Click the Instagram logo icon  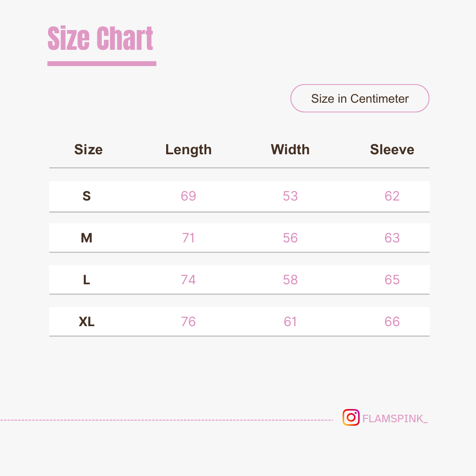(x=351, y=417)
